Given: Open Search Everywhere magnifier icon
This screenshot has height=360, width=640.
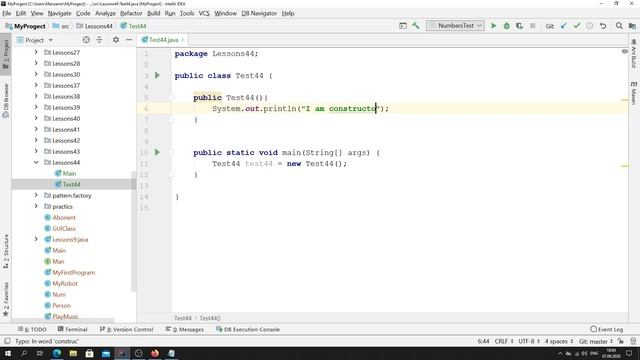Looking at the screenshot, I should click(619, 26).
